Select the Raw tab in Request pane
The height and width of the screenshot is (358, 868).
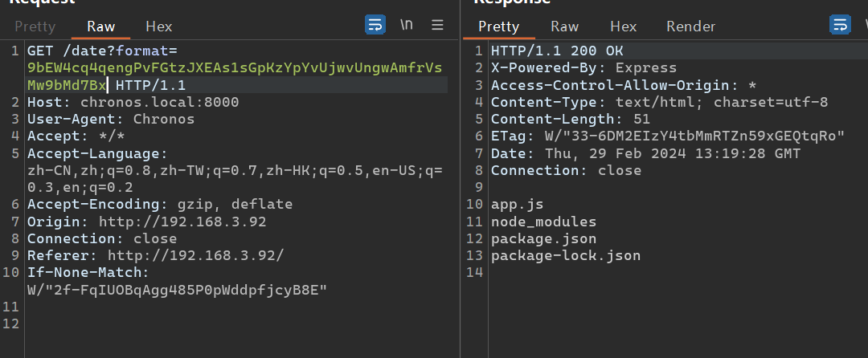point(100,26)
